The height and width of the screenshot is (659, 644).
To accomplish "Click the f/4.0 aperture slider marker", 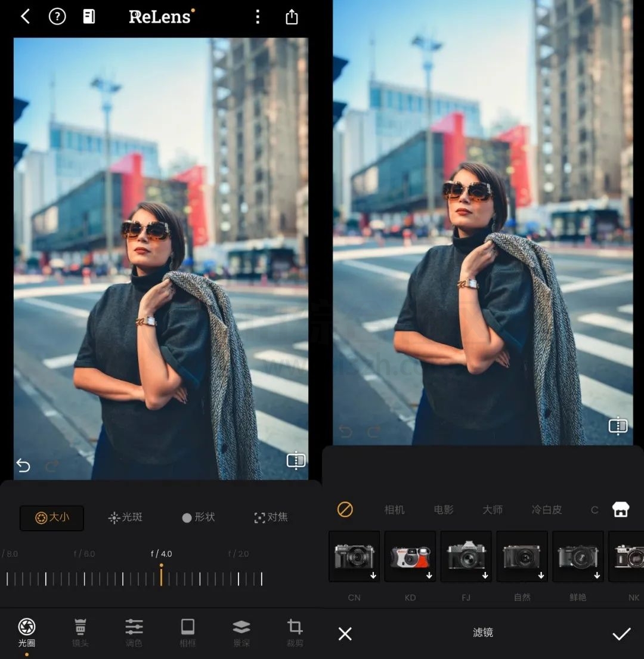I will point(162,575).
